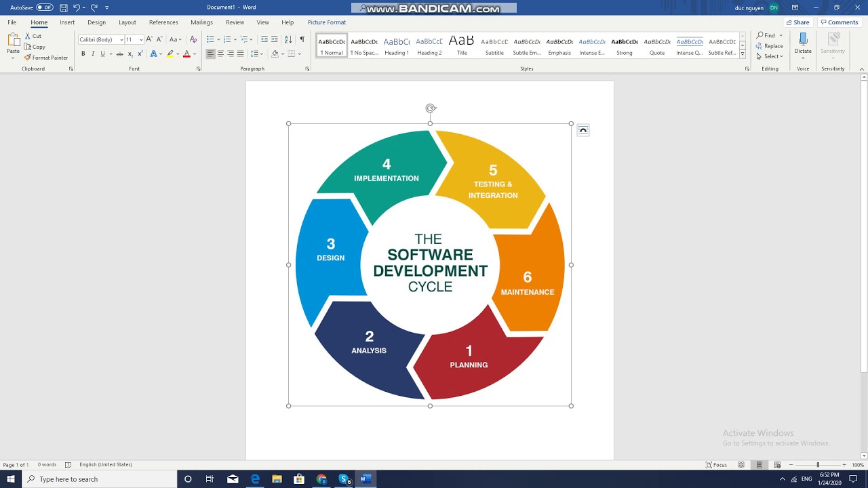Toggle Superscript formatting
Screen dimensions: 868x488
140,54
